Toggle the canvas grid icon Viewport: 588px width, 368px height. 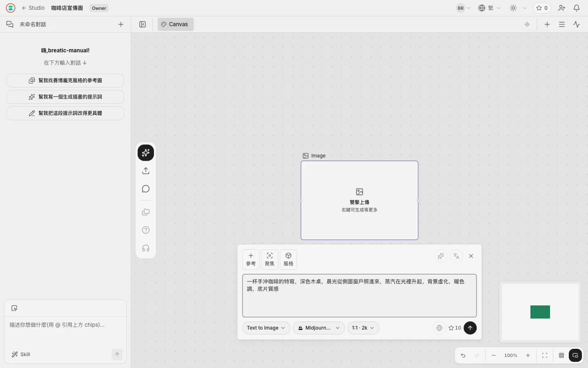coord(561,355)
